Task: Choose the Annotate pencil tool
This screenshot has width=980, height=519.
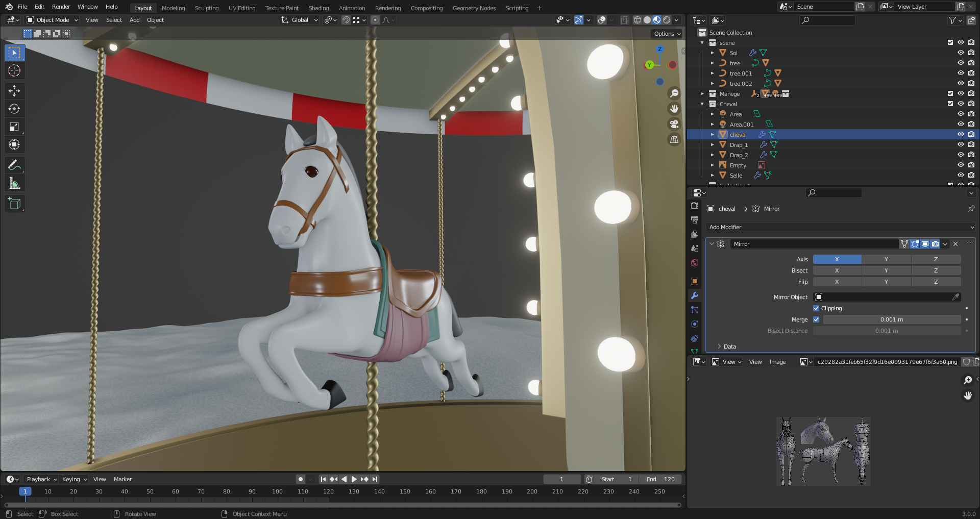Action: click(x=14, y=165)
